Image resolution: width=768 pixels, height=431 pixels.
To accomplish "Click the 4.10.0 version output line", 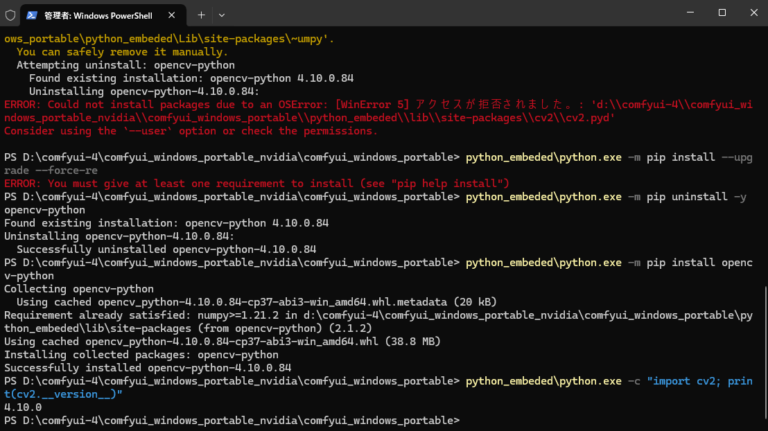I will (23, 407).
